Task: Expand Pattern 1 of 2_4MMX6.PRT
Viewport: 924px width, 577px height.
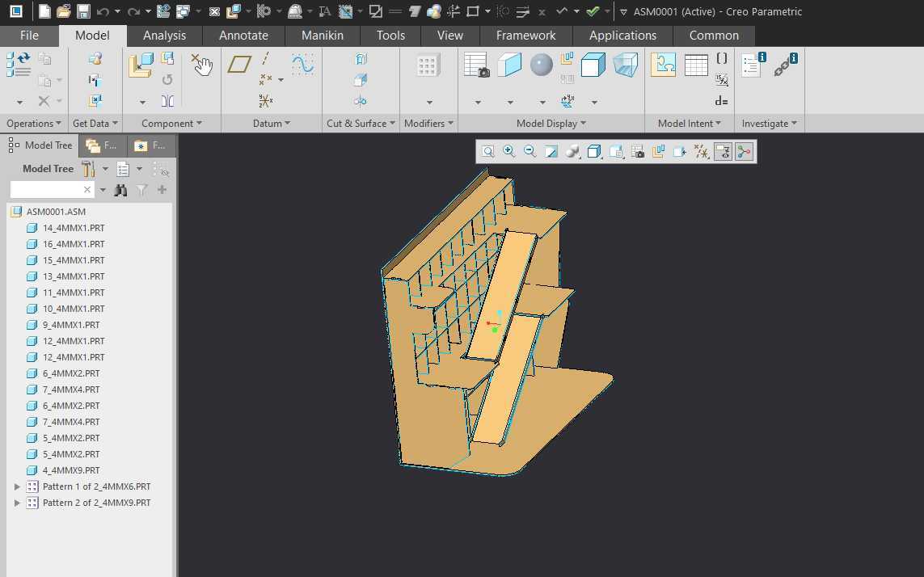Action: pyautogui.click(x=17, y=486)
